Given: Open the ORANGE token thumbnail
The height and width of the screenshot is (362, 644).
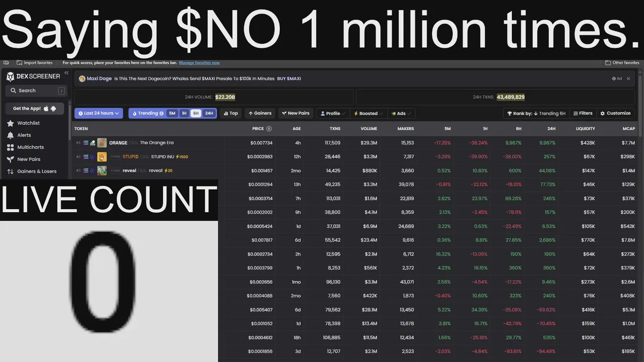Looking at the screenshot, I should coord(102,143).
